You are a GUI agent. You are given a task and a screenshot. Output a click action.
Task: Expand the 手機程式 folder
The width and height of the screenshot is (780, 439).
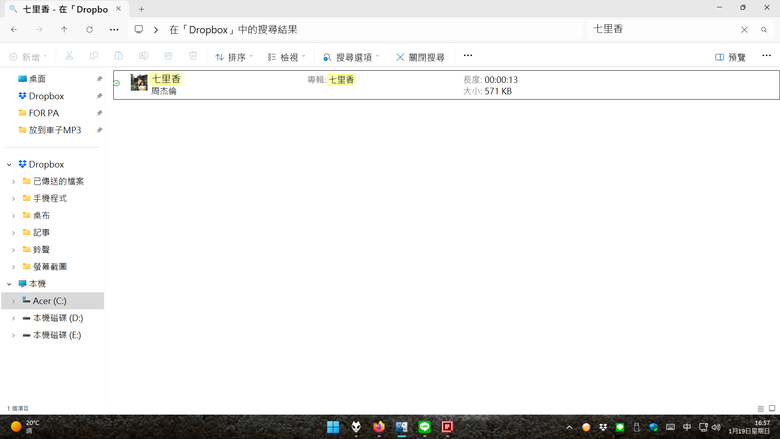13,199
